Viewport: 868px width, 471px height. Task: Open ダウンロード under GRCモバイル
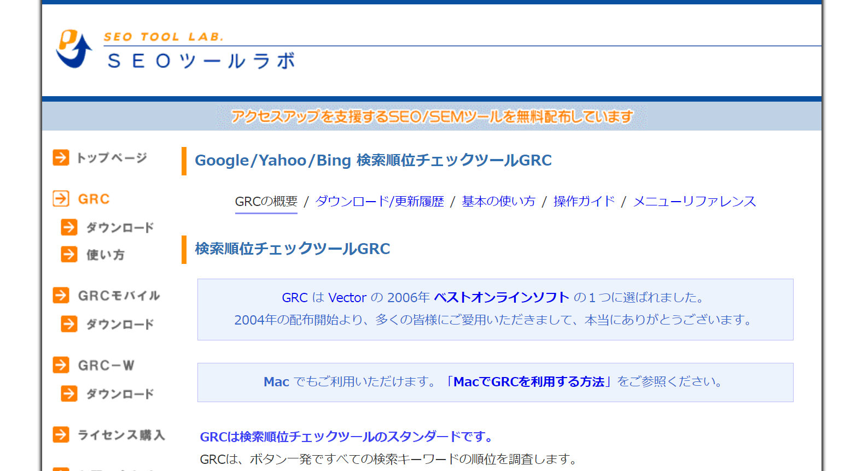(x=120, y=324)
